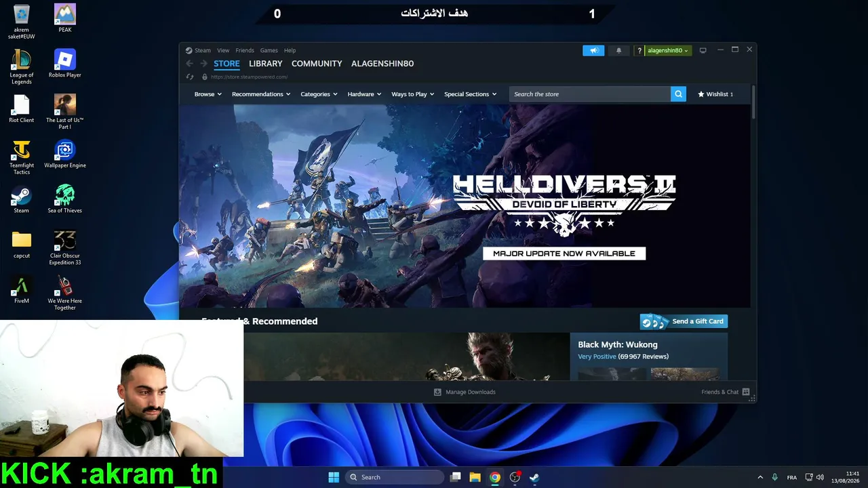This screenshot has width=868, height=488.
Task: Open the Steam notifications bell
Action: point(618,50)
